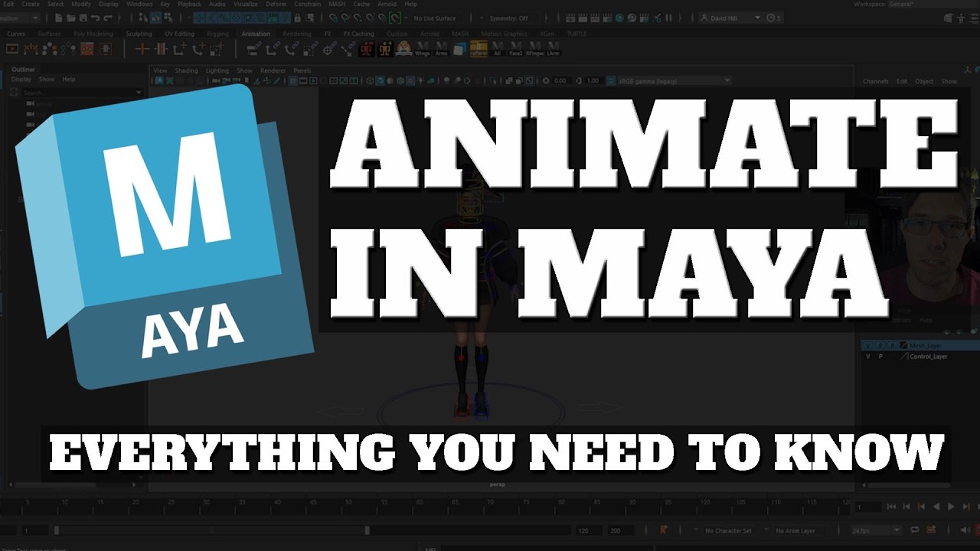Viewport: 980px width, 551px height.
Task: Click the Key Scale shelf icon
Action: (217, 49)
